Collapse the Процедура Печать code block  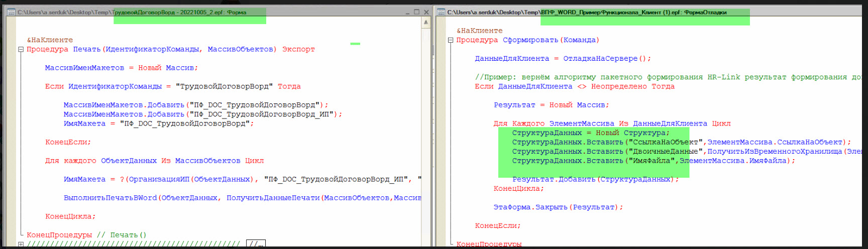pos(21,49)
